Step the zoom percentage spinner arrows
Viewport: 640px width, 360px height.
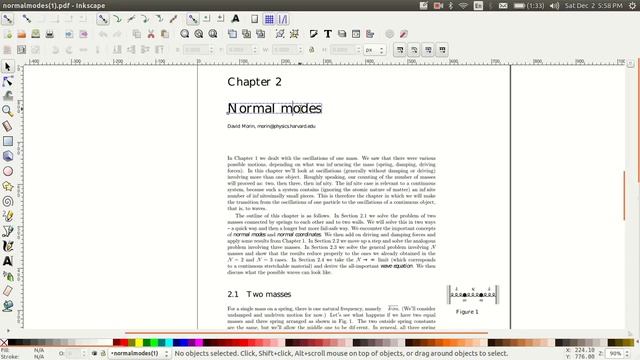[627, 353]
